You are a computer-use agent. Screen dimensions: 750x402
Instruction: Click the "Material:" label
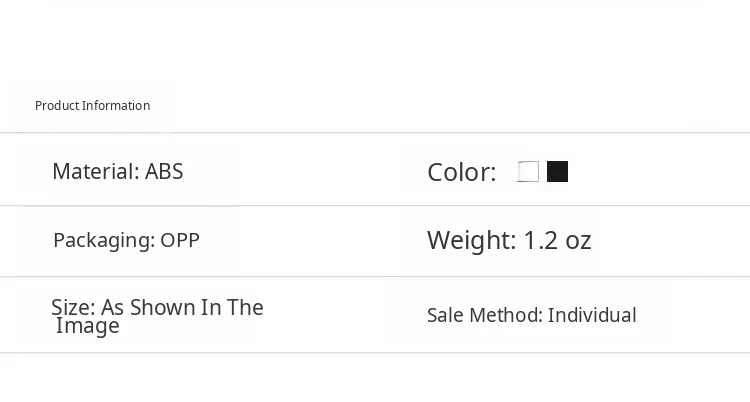coord(96,171)
